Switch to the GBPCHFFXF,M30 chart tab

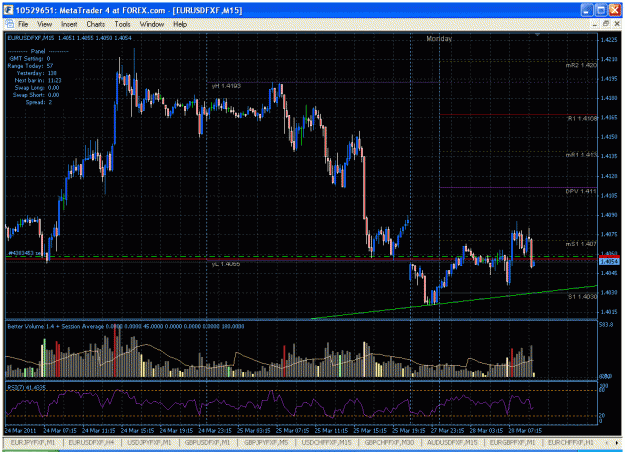[x=389, y=442]
